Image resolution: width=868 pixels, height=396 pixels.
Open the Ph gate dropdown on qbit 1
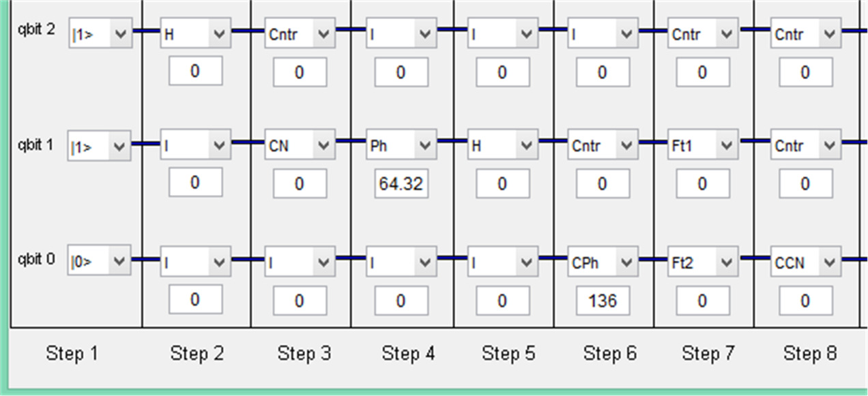point(401,146)
